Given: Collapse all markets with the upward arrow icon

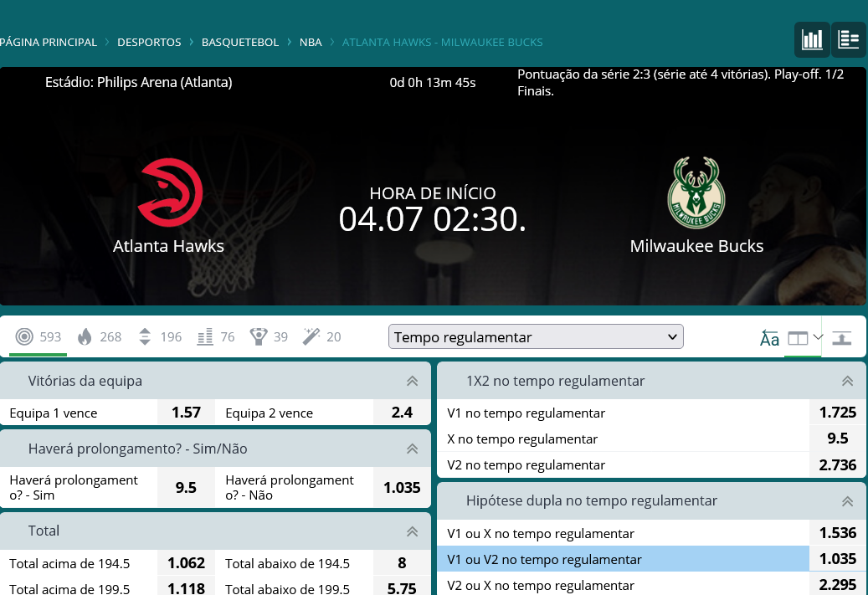Looking at the screenshot, I should click(842, 337).
